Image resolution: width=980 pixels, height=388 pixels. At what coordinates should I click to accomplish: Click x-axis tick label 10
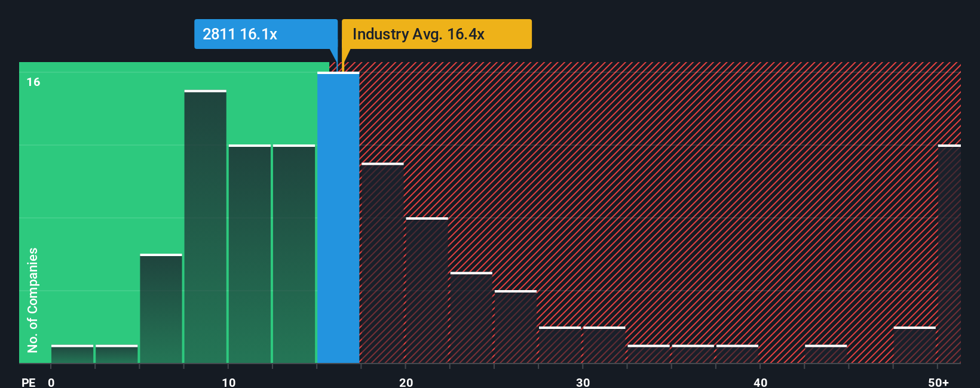pyautogui.click(x=228, y=382)
